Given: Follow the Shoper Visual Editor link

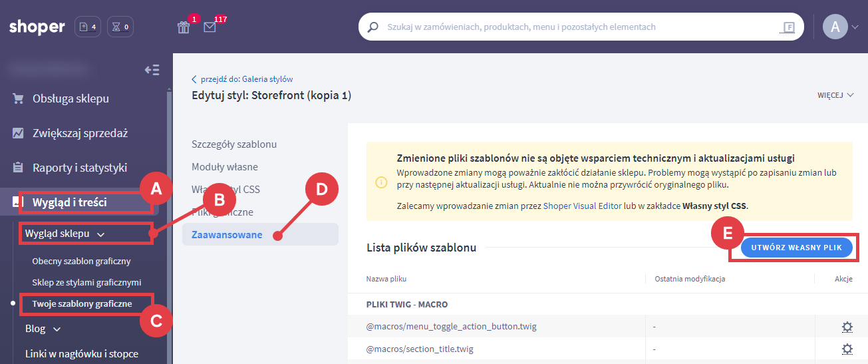Looking at the screenshot, I should tap(582, 206).
